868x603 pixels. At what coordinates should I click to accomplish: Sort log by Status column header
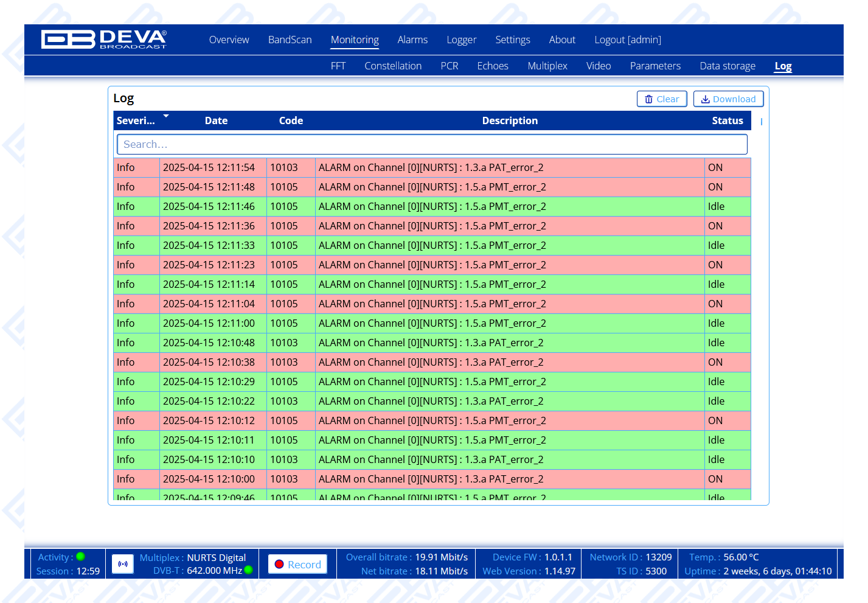(727, 120)
